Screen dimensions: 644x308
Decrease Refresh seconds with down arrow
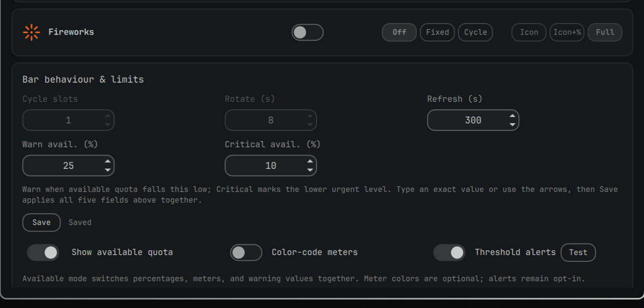click(x=513, y=125)
